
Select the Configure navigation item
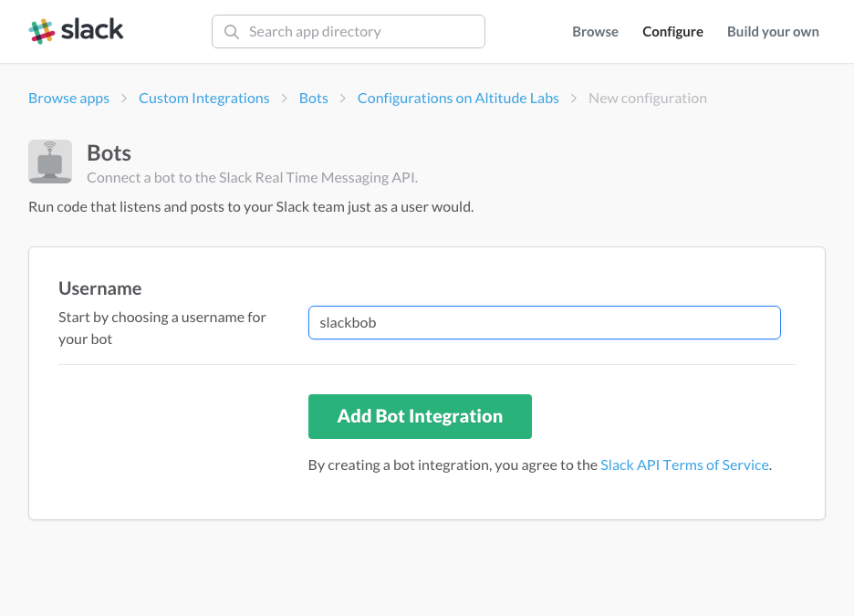coord(672,32)
